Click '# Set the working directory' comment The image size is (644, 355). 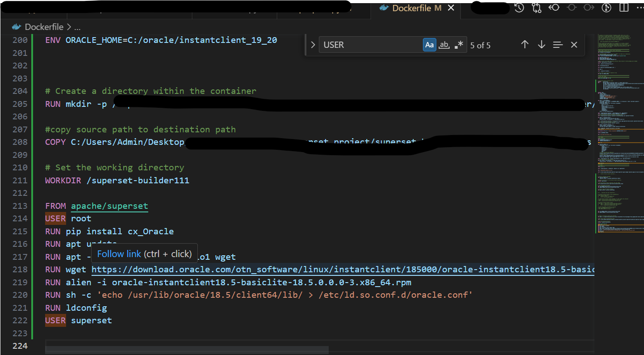pos(114,168)
